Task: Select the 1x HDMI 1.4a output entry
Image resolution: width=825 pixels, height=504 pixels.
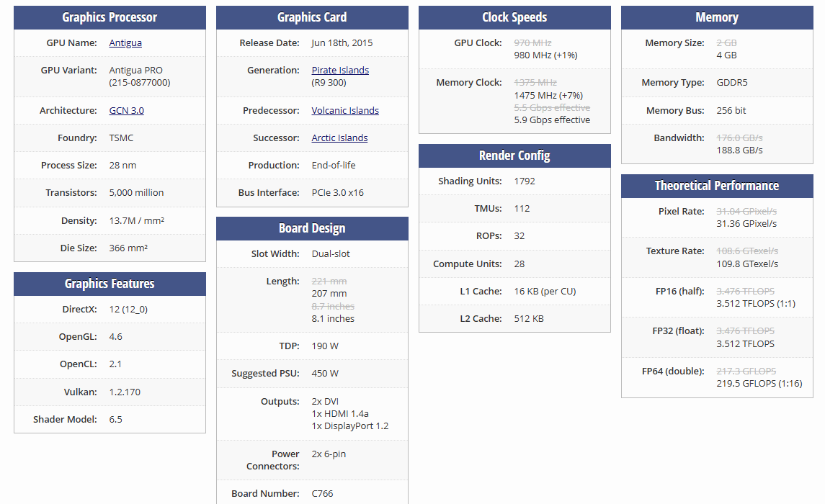Action: 340,413
